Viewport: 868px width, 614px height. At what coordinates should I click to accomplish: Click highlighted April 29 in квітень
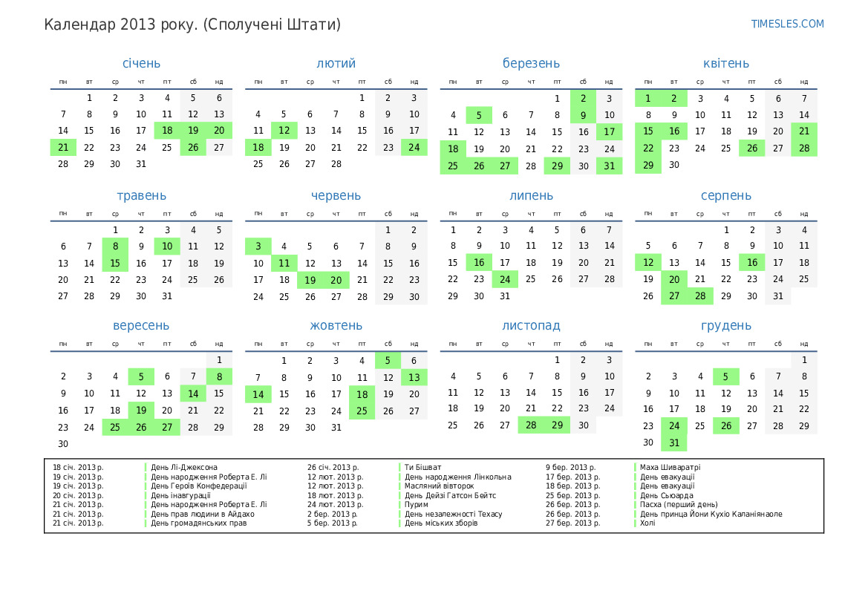click(x=648, y=166)
